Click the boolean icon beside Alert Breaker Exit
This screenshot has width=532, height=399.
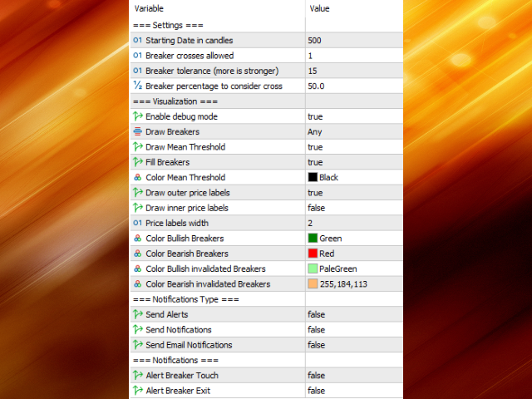137,391
